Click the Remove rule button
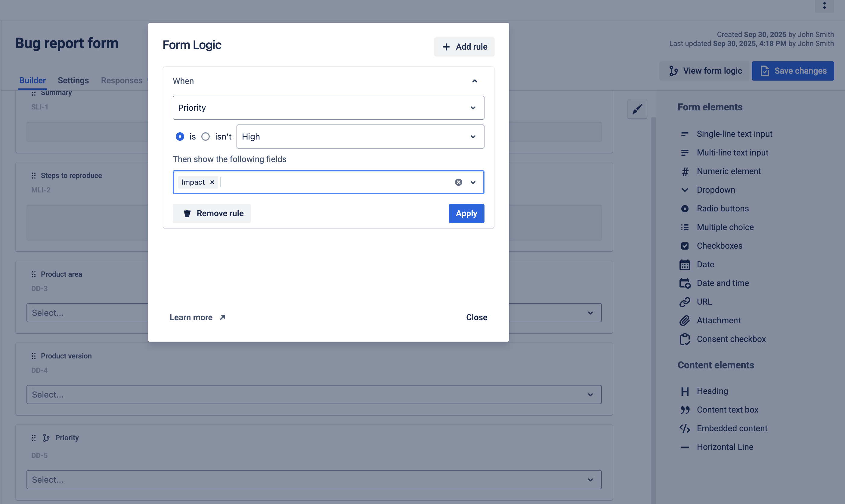Viewport: 845px width, 504px height. (x=212, y=214)
